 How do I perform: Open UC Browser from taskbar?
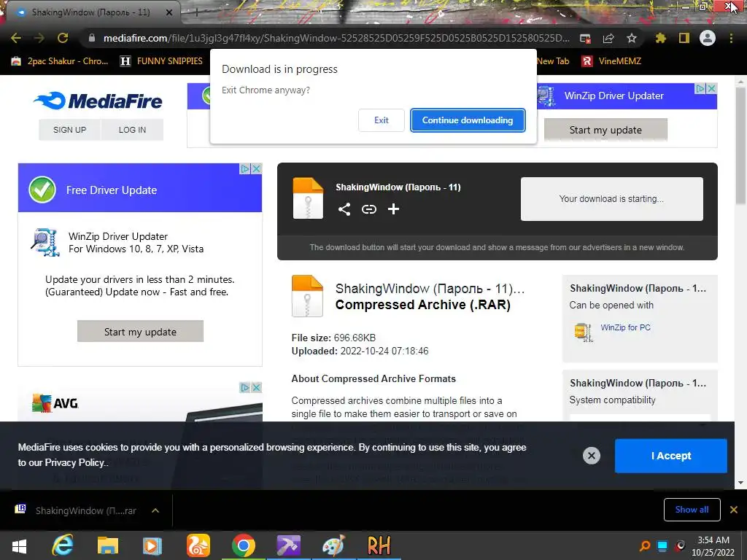click(x=198, y=545)
